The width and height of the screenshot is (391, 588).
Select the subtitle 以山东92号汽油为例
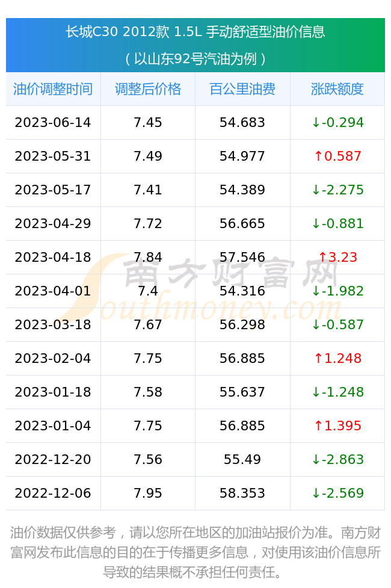[x=195, y=59]
